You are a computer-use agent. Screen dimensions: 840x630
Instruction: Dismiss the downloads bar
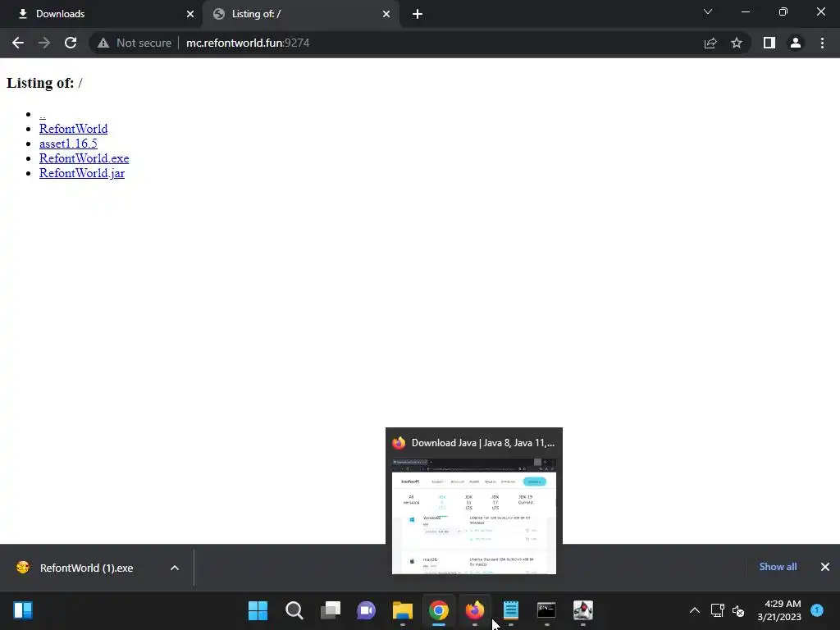(x=825, y=567)
